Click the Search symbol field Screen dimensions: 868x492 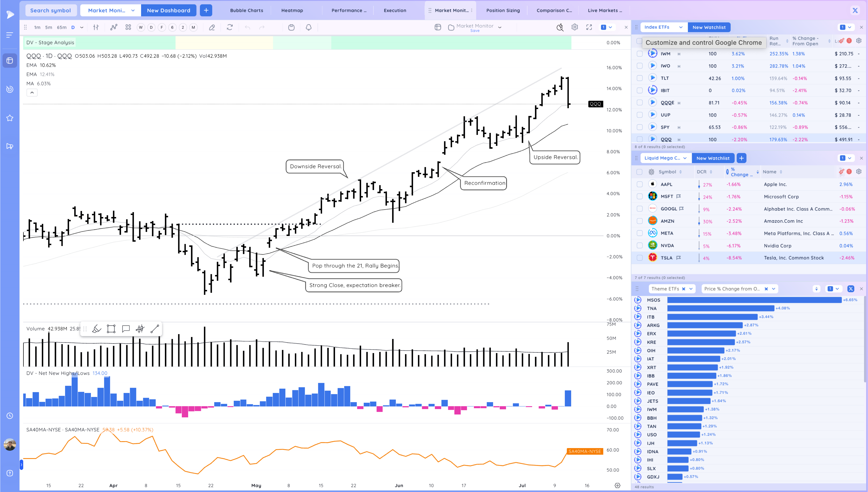[x=51, y=10]
